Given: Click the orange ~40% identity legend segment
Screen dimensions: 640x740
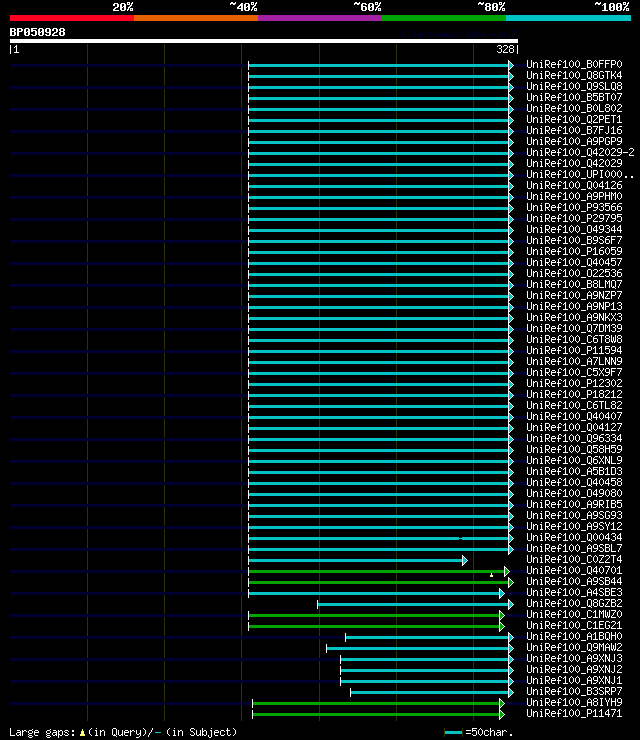Looking at the screenshot, I should point(196,18).
